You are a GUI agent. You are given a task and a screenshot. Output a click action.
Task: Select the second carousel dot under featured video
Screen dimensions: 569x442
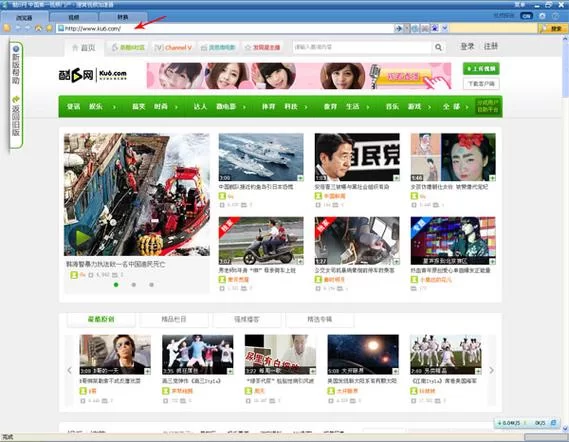(134, 285)
